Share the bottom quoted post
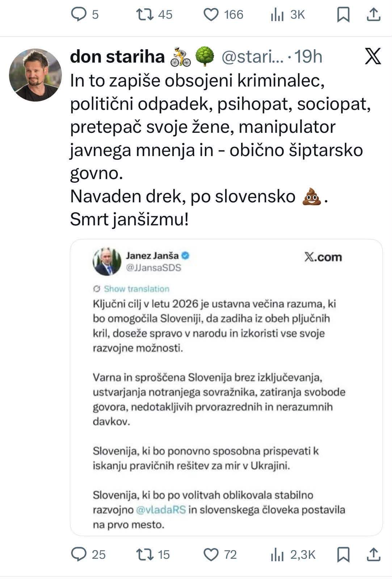 tap(374, 553)
